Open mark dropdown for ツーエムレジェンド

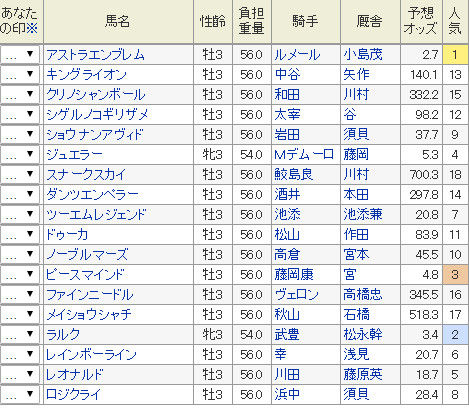[x=20, y=214]
